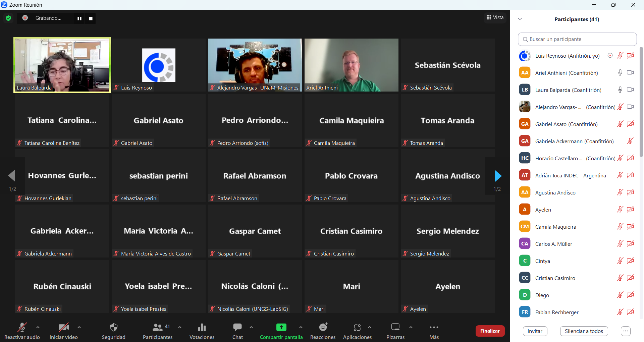The height and width of the screenshot is (342, 644).
Task: Click the Finalizar meeting button
Action: point(490,331)
